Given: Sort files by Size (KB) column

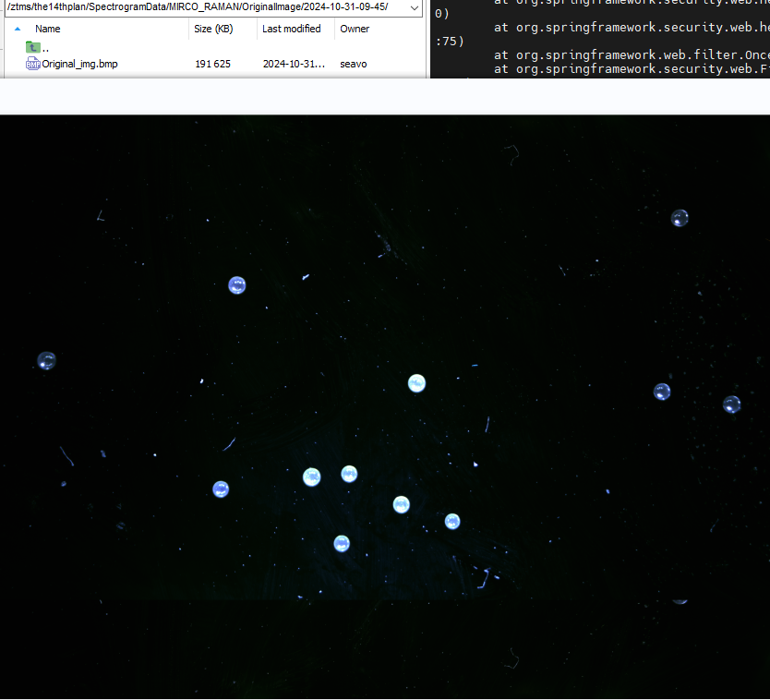Looking at the screenshot, I should (x=213, y=29).
